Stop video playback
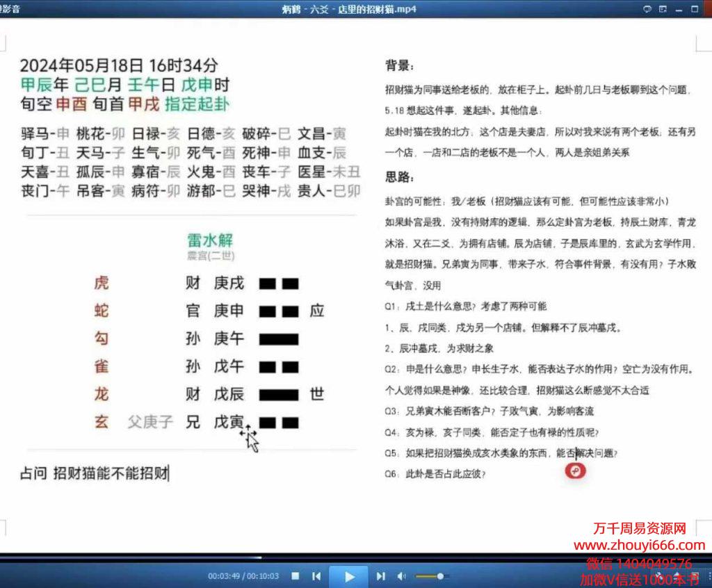 pos(296,576)
